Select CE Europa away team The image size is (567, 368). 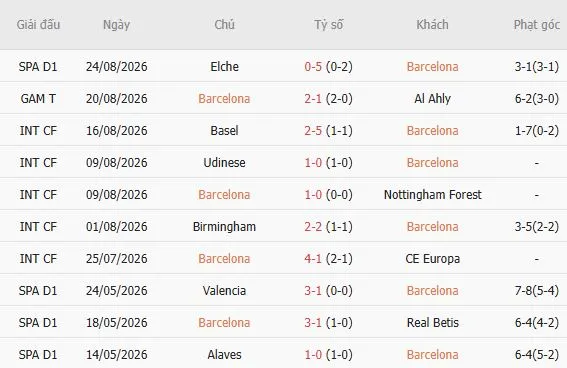432,259
